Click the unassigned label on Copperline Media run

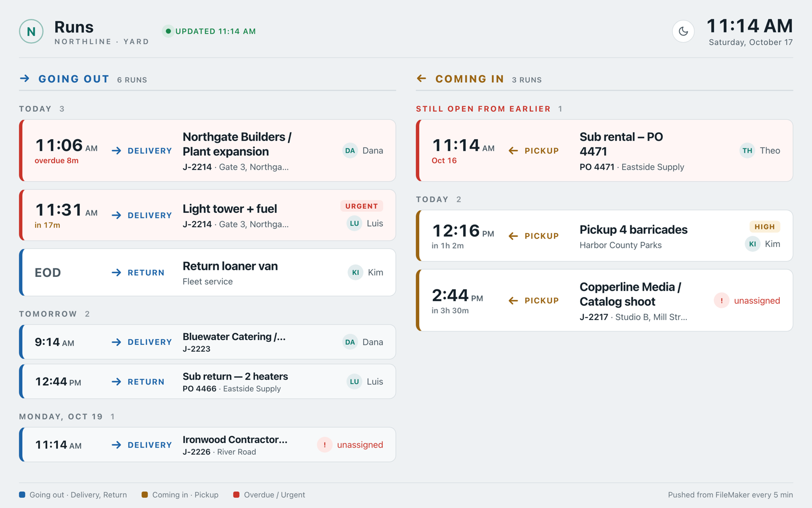(x=757, y=301)
